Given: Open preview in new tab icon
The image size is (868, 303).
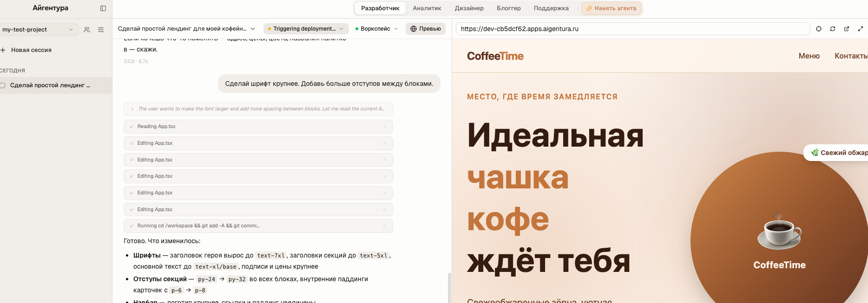Looking at the screenshot, I should [x=847, y=29].
